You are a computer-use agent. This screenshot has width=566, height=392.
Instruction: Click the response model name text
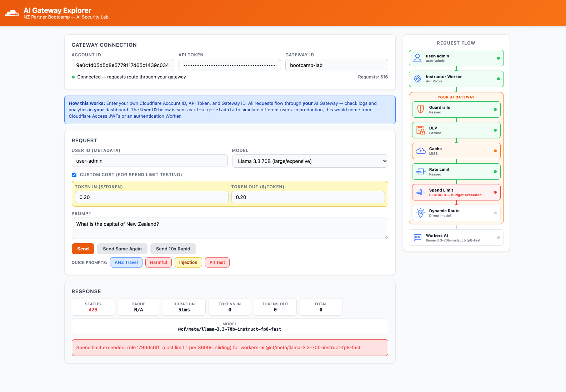click(230, 329)
